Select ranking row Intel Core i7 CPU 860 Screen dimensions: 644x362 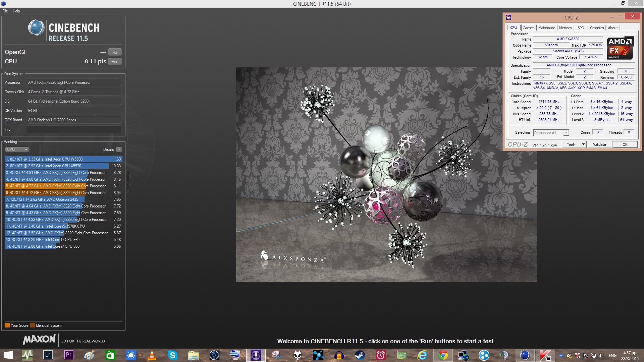[x=63, y=246]
